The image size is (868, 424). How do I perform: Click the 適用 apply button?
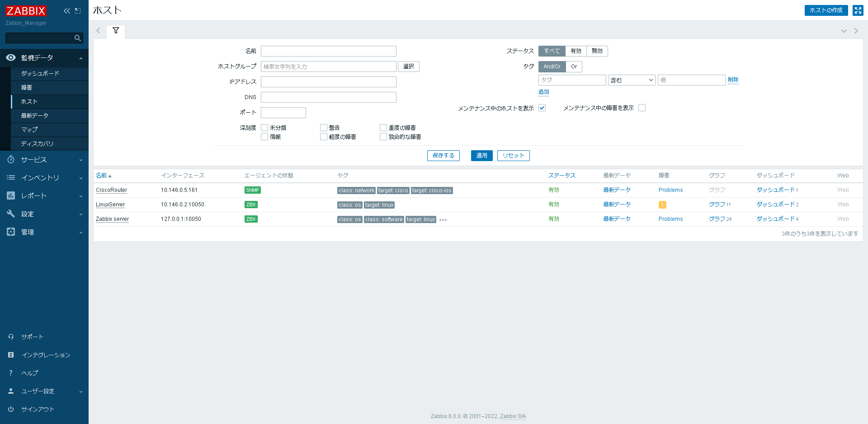pos(481,156)
